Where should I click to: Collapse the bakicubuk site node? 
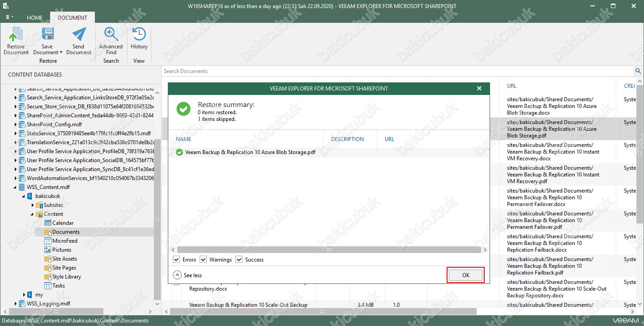pyautogui.click(x=24, y=196)
